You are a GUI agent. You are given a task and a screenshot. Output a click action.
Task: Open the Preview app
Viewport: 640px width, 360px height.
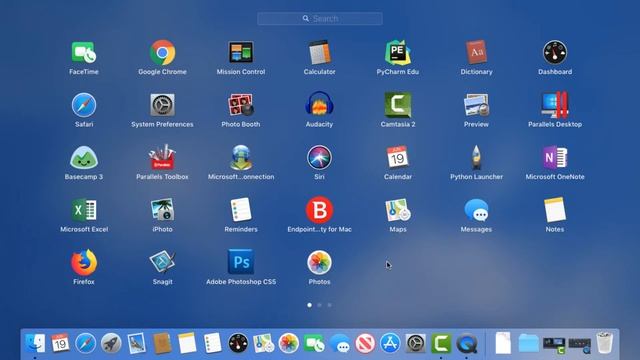(476, 105)
